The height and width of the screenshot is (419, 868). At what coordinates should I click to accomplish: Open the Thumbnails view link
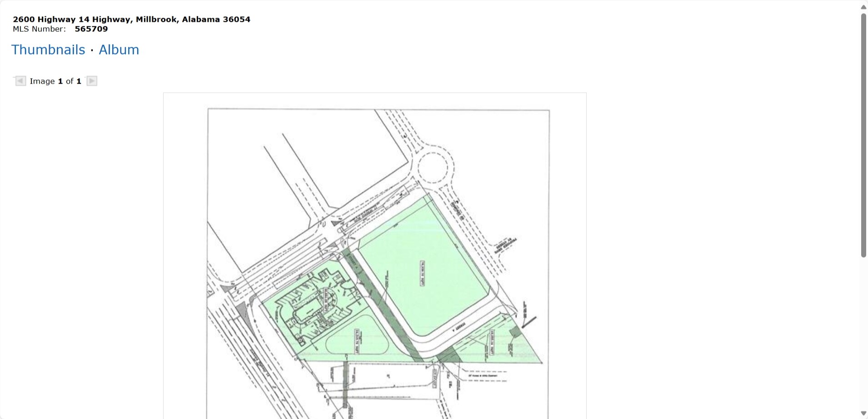48,50
